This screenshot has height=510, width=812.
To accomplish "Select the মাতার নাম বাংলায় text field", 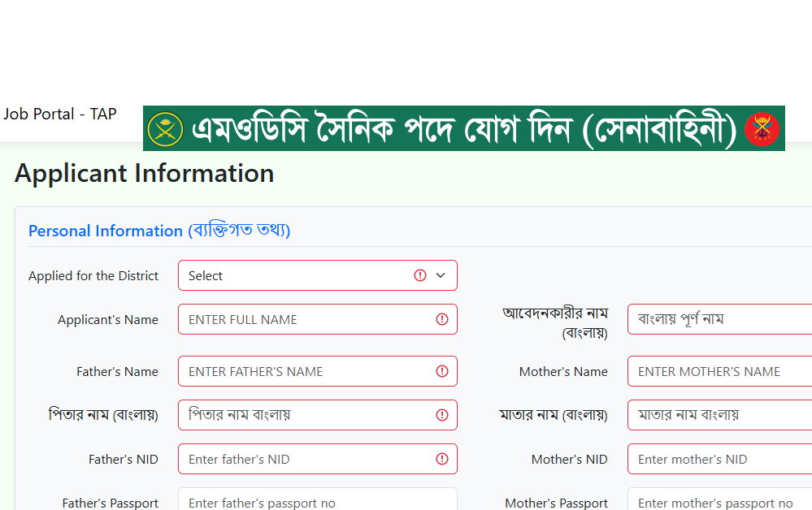I will point(720,415).
